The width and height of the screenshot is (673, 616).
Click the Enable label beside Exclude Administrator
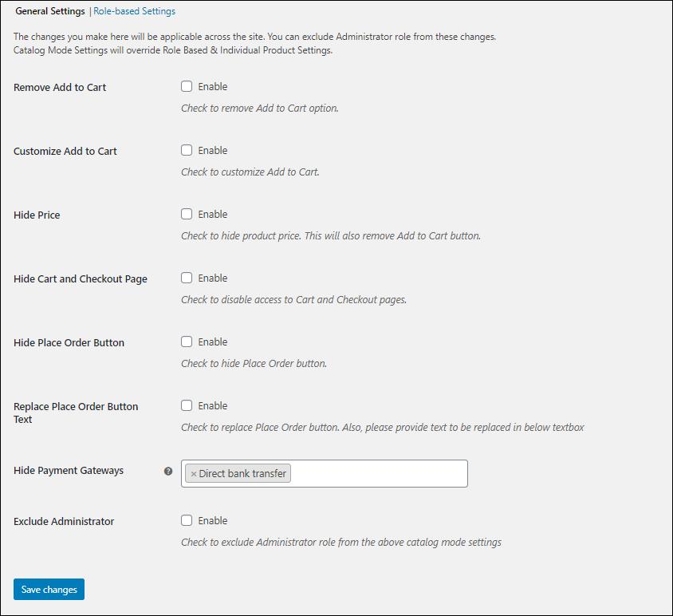tap(214, 520)
